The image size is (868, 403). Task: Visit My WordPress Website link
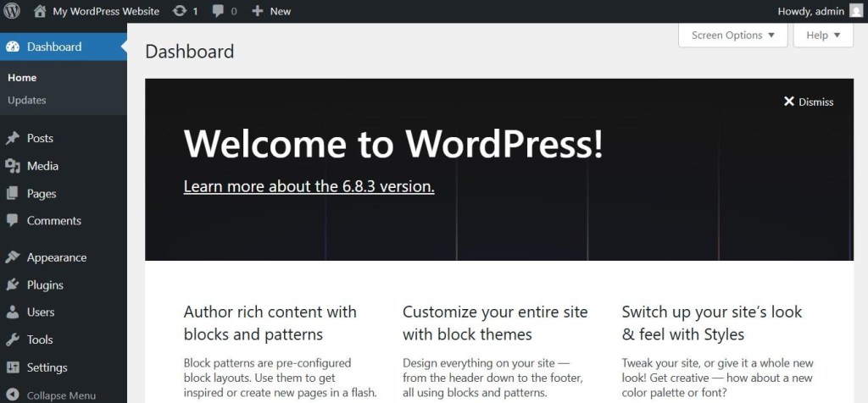(x=106, y=11)
